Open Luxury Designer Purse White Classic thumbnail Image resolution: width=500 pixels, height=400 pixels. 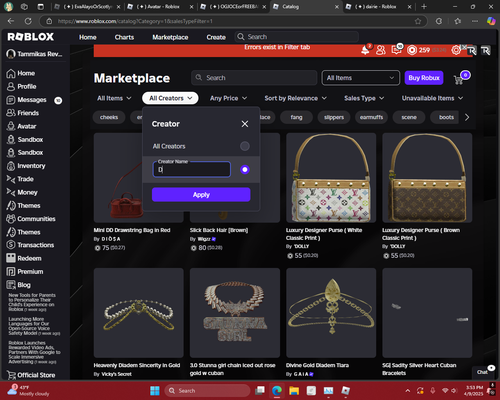coord(331,178)
